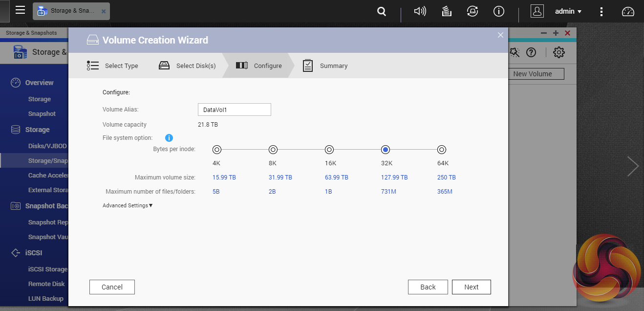Open the main hamburger menu
The height and width of the screenshot is (311, 644).
20,10
